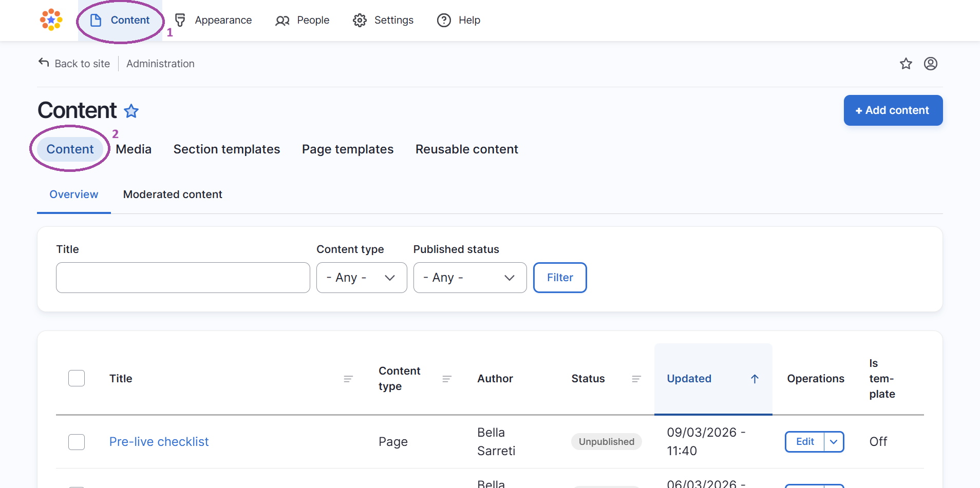The width and height of the screenshot is (980, 488).
Task: Click into the Title filter text field
Action: coord(183,278)
